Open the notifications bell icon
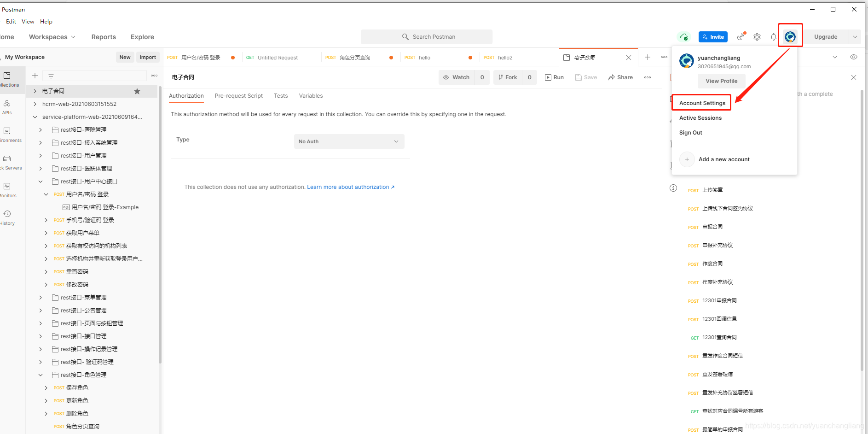Screen dimensions: 868x434 coord(774,37)
